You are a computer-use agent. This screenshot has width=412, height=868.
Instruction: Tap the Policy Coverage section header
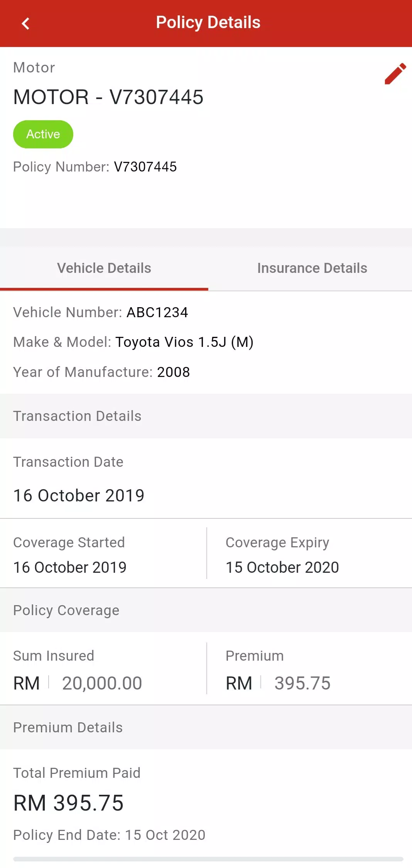[206, 610]
